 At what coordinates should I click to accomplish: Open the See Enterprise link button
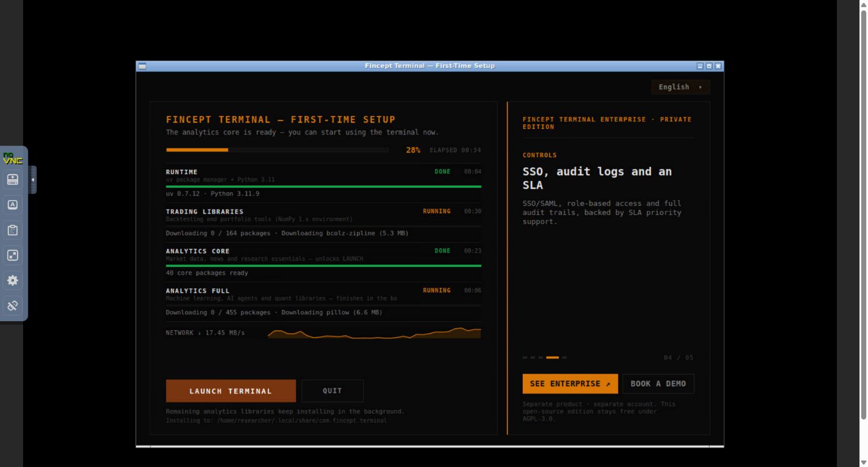click(570, 384)
